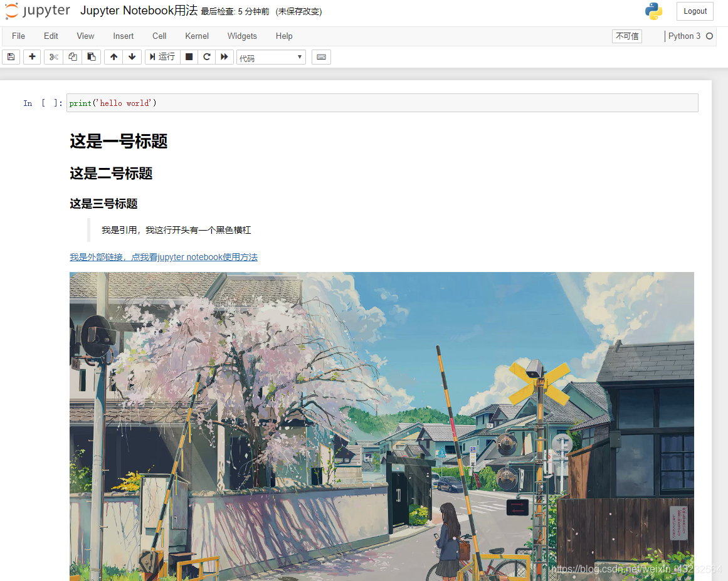728x581 pixels.
Task: Open the Help menu
Action: [284, 36]
